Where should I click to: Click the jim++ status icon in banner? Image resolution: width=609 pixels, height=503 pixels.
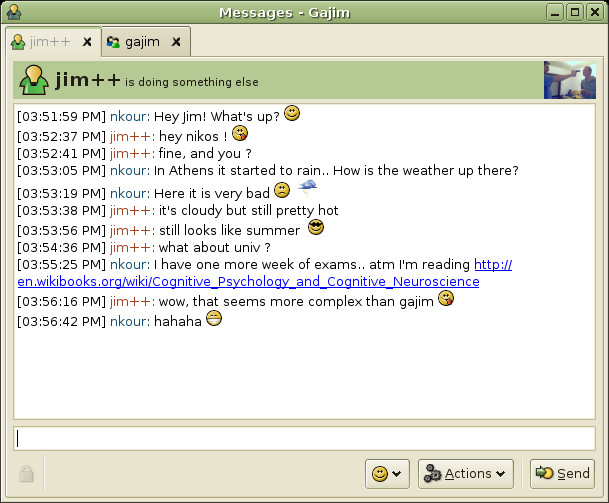click(x=34, y=80)
